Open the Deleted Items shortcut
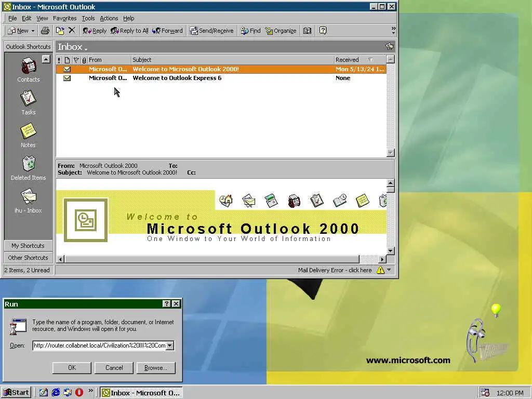 point(29,164)
